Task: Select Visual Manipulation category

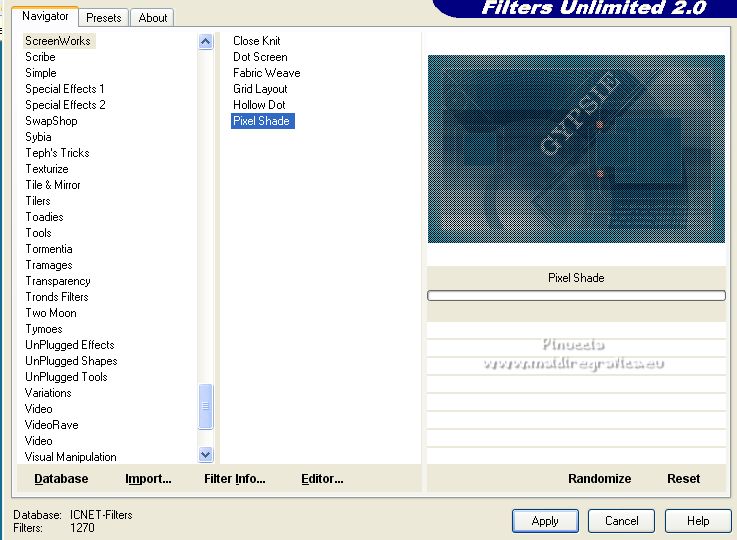Action: coord(71,456)
